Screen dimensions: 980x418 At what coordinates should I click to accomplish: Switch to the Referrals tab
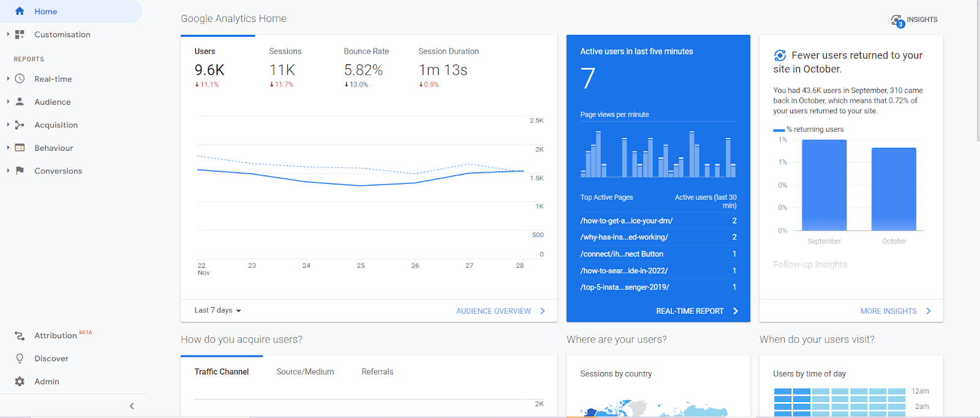pos(377,371)
